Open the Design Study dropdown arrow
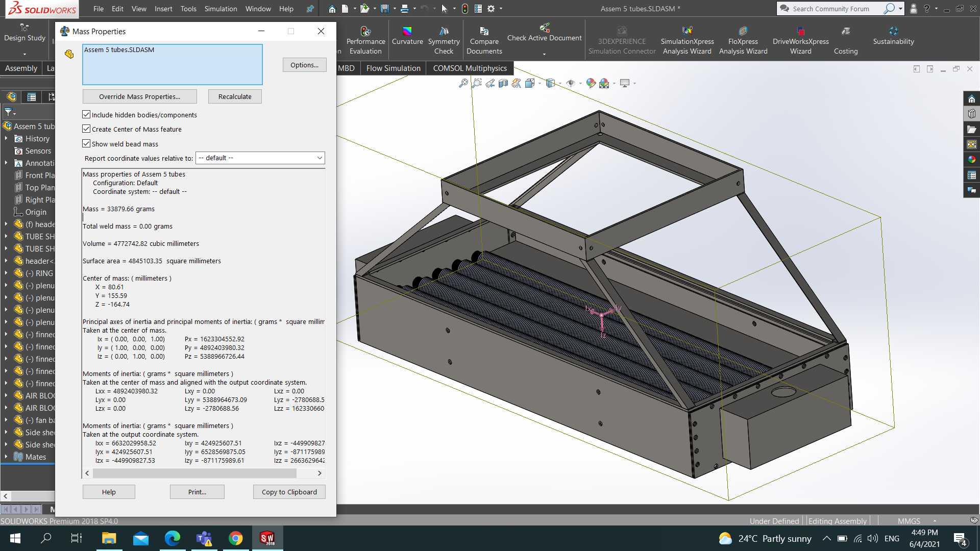 (x=24, y=54)
